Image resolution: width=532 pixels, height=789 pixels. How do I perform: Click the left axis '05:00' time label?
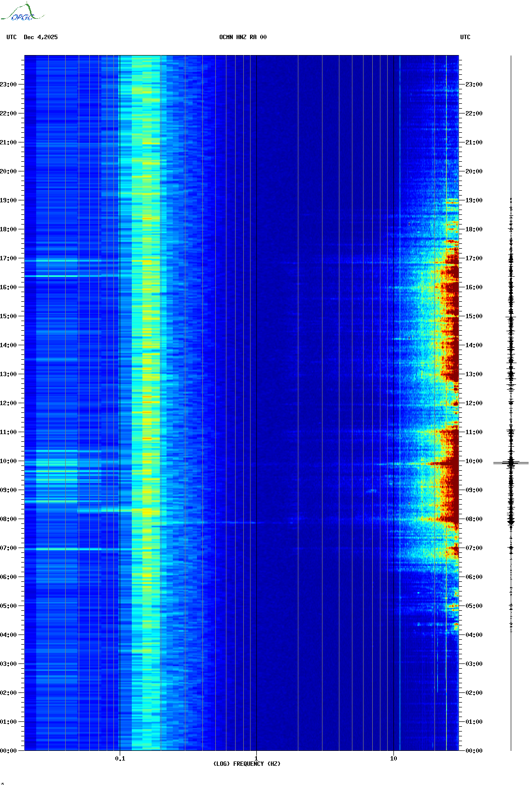[8, 606]
